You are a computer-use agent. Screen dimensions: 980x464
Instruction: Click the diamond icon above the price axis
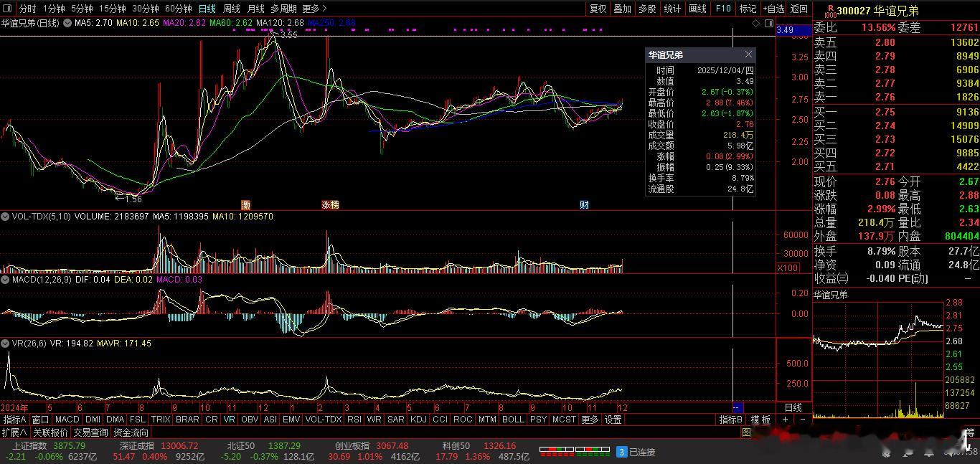point(756,24)
